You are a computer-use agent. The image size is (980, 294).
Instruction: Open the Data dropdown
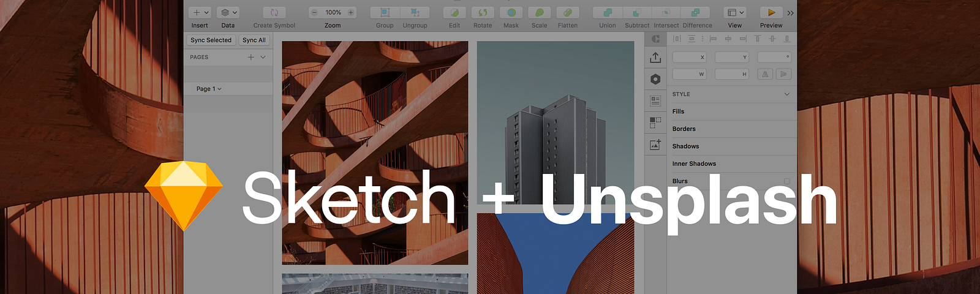point(228,12)
